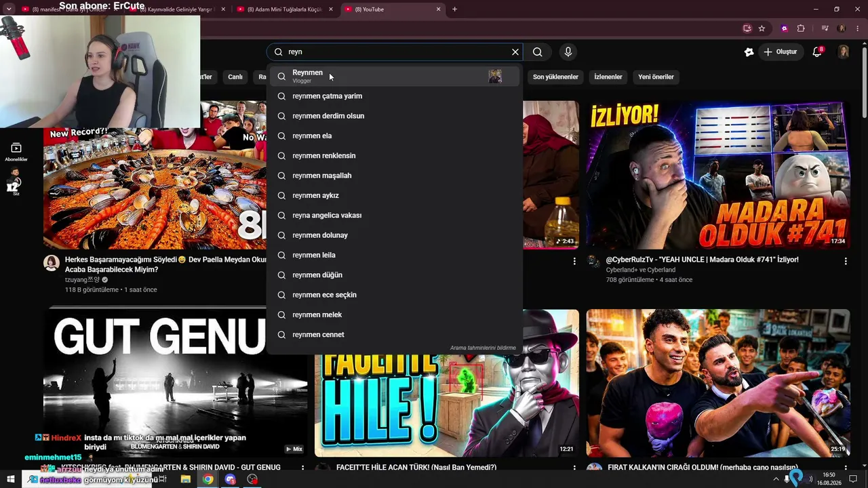Filter feed by 'İzlenenler' chip
This screenshot has height=488, width=868.
click(x=608, y=77)
